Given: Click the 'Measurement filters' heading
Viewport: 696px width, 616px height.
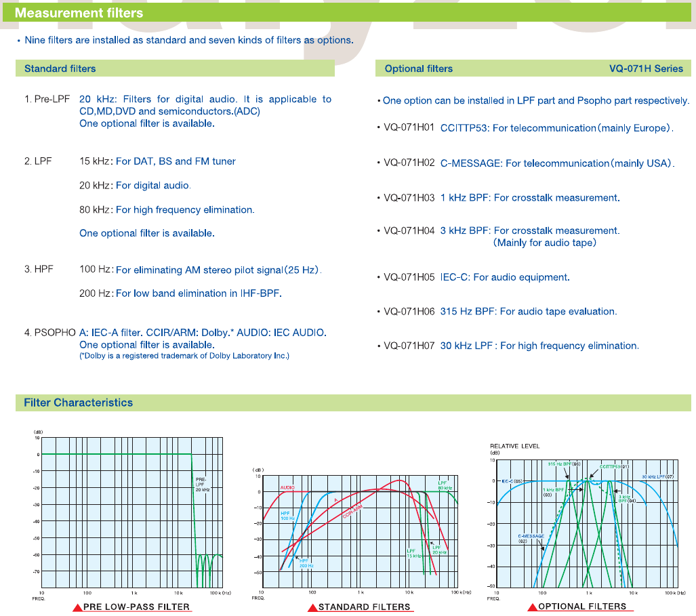Looking at the screenshot, I should (79, 13).
